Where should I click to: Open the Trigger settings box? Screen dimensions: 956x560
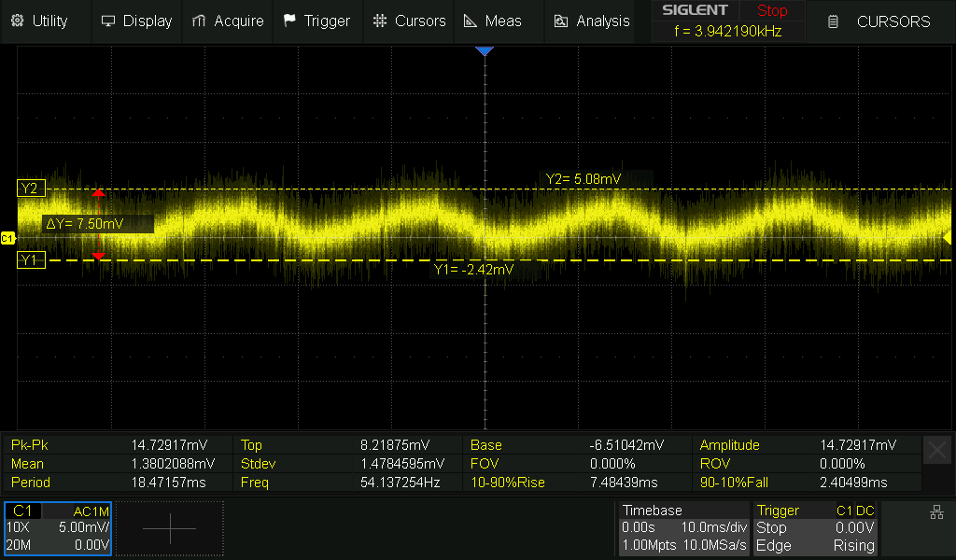(815, 528)
